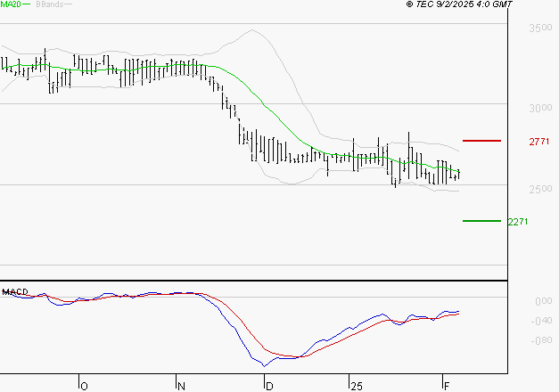Click the F month axis label
The height and width of the screenshot is (392, 559).
pyautogui.click(x=447, y=387)
